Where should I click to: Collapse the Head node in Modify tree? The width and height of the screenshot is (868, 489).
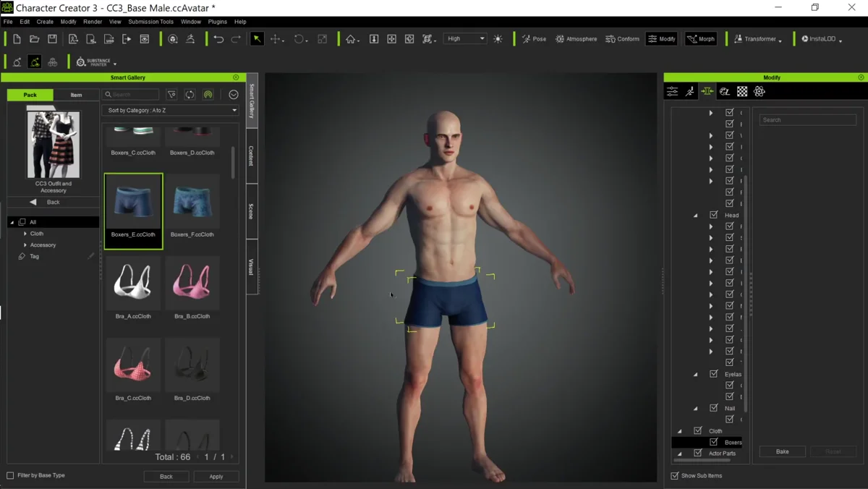point(696,215)
